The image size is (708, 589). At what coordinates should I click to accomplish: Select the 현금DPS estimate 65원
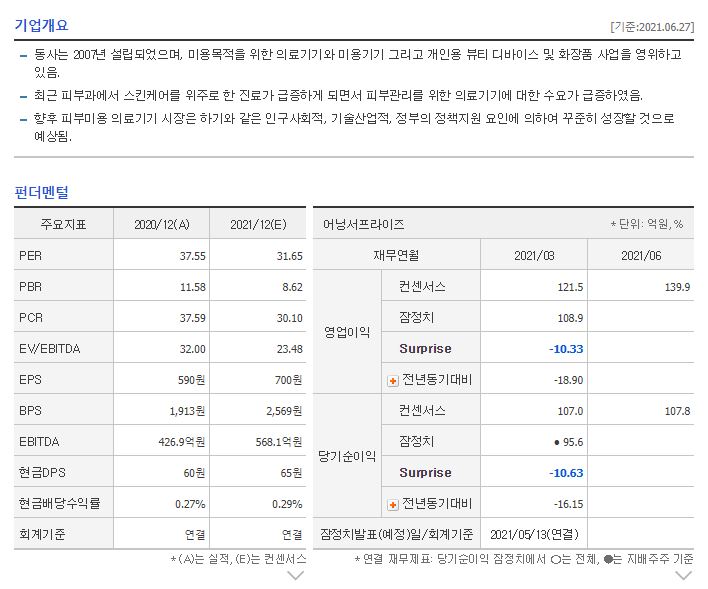point(291,473)
